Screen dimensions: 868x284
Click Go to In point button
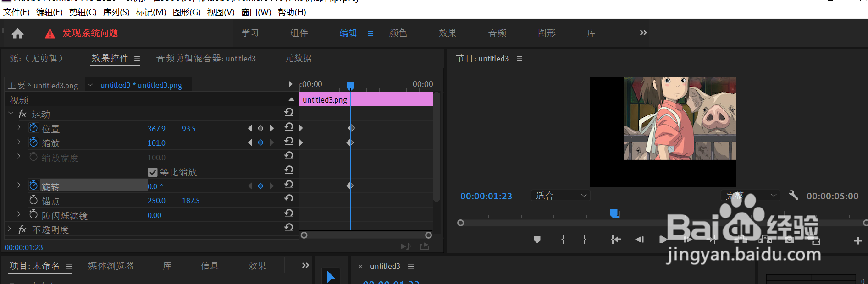coord(616,240)
